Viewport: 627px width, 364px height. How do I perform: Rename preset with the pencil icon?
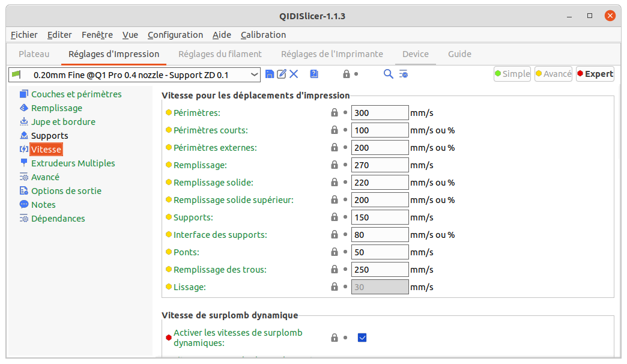(282, 74)
